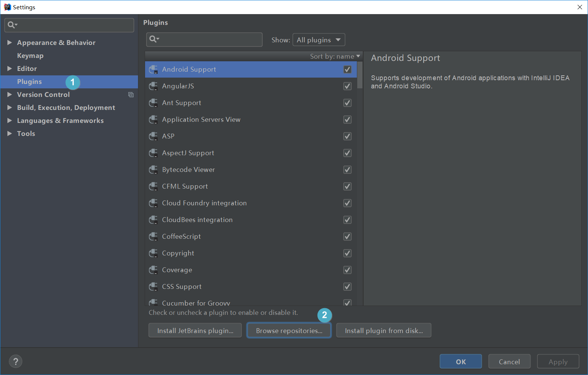Open the Show All plugins dropdown
The height and width of the screenshot is (375, 588).
click(319, 40)
